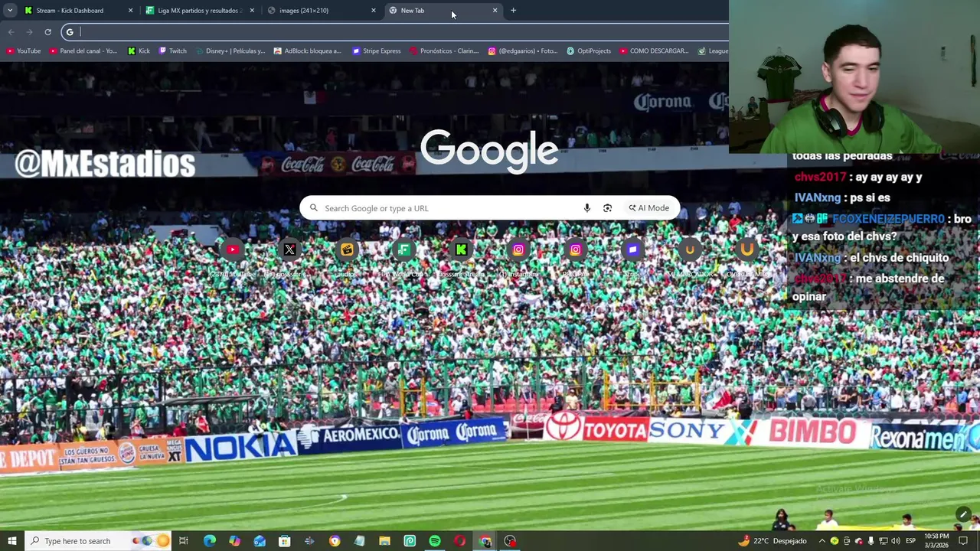Go back to the previous page
The image size is (980, 551).
11,32
